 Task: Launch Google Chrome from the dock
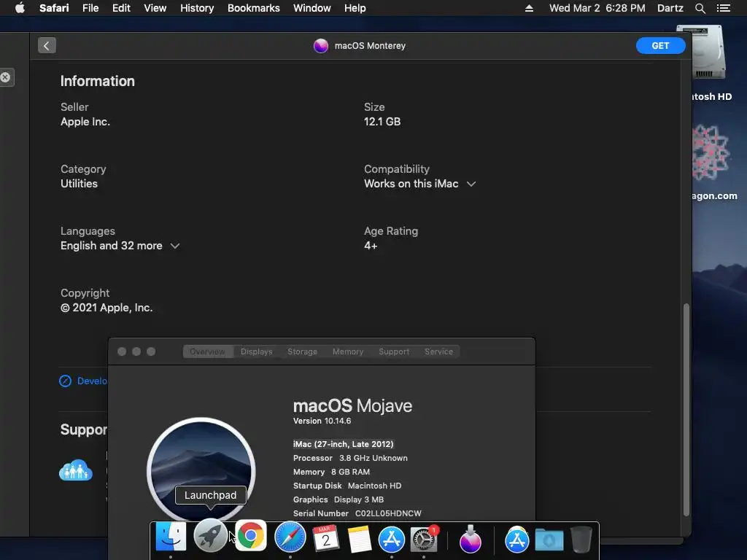point(251,536)
